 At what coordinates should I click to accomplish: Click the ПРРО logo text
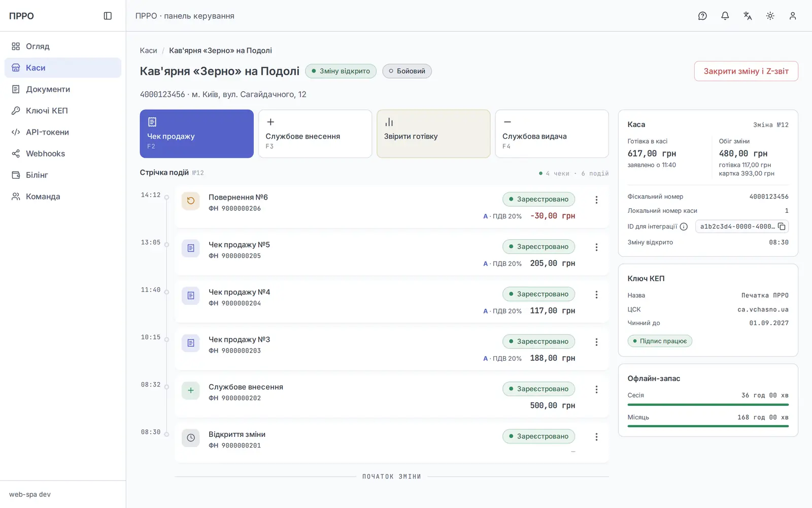21,16
